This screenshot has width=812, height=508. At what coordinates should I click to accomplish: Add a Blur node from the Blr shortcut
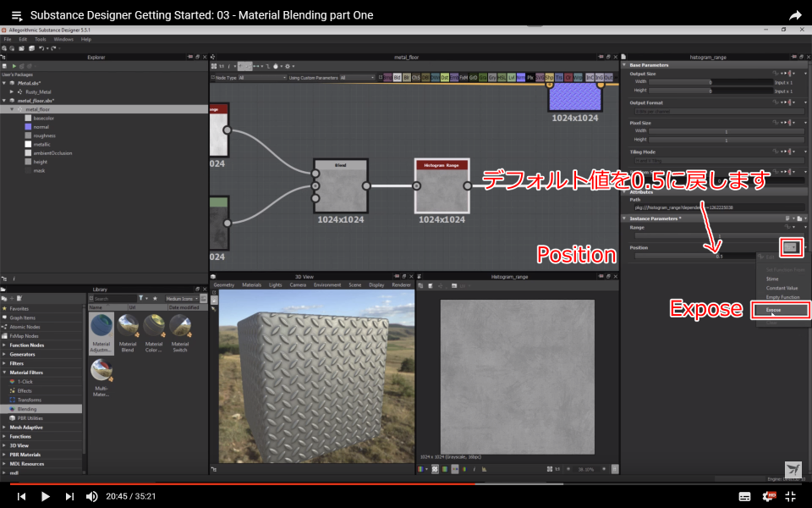(407, 78)
